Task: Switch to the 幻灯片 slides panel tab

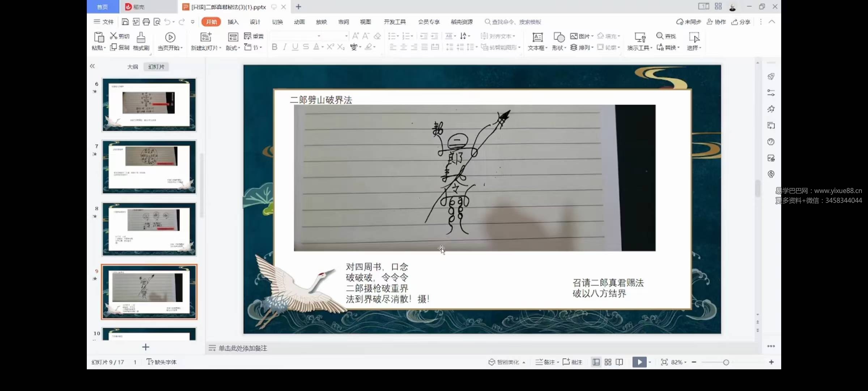Action: click(156, 67)
